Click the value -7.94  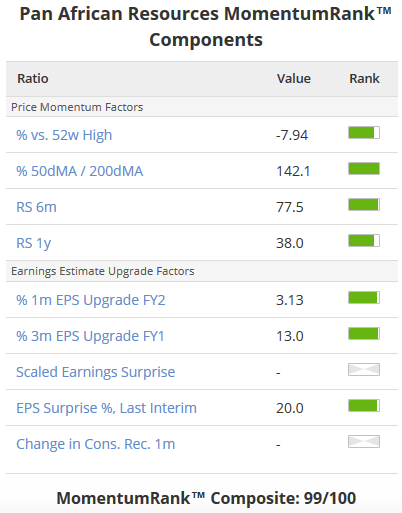292,135
